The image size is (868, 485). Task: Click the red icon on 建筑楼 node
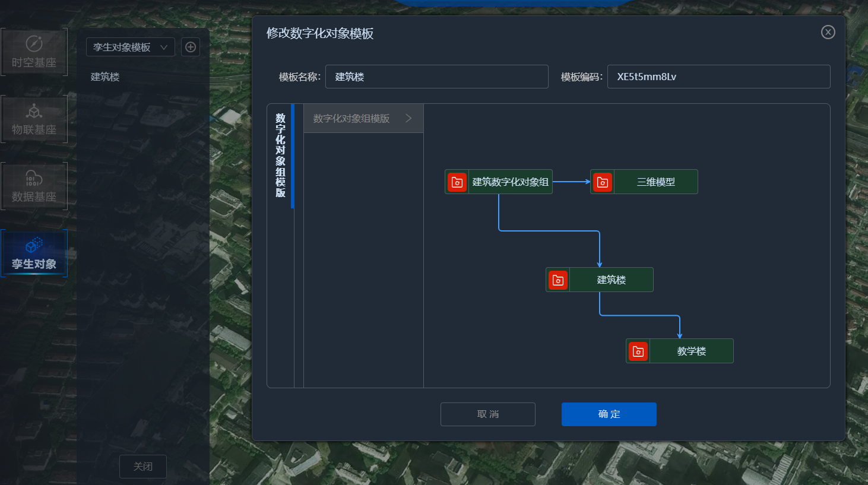(558, 280)
